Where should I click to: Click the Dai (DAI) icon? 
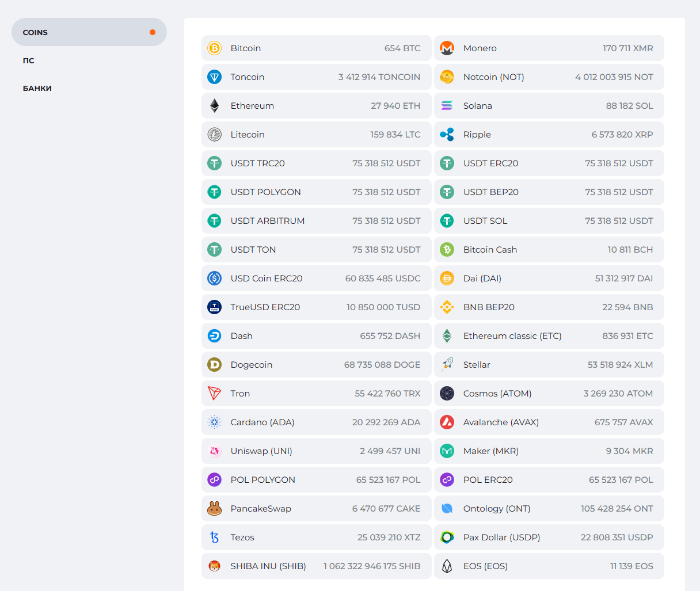coord(447,279)
